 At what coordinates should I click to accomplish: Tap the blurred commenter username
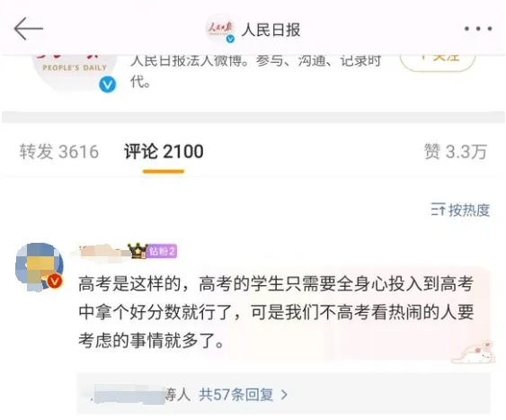(102, 252)
